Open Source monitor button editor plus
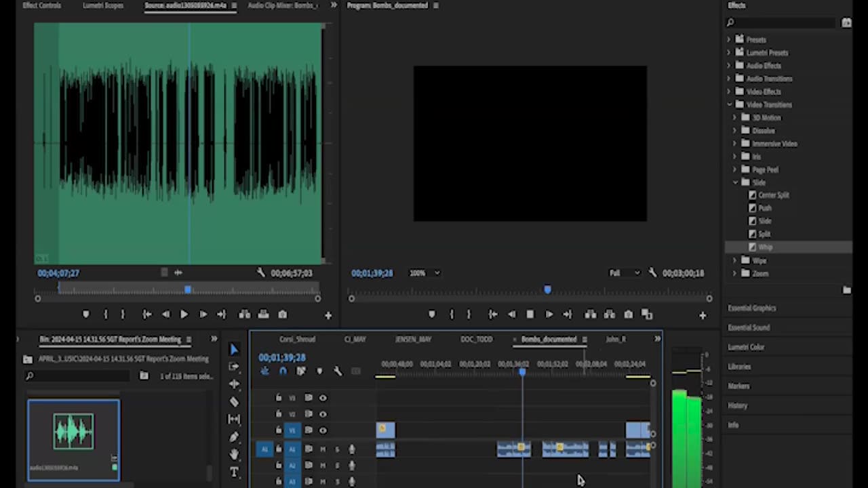 coord(328,315)
